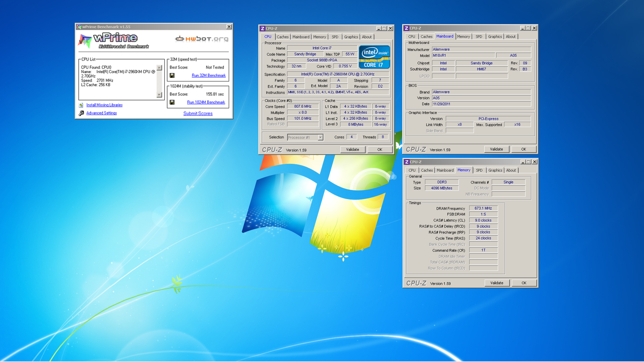Click OK in Memory CPU-Z window
Viewport: 644px width, 362px height.
tap(524, 283)
